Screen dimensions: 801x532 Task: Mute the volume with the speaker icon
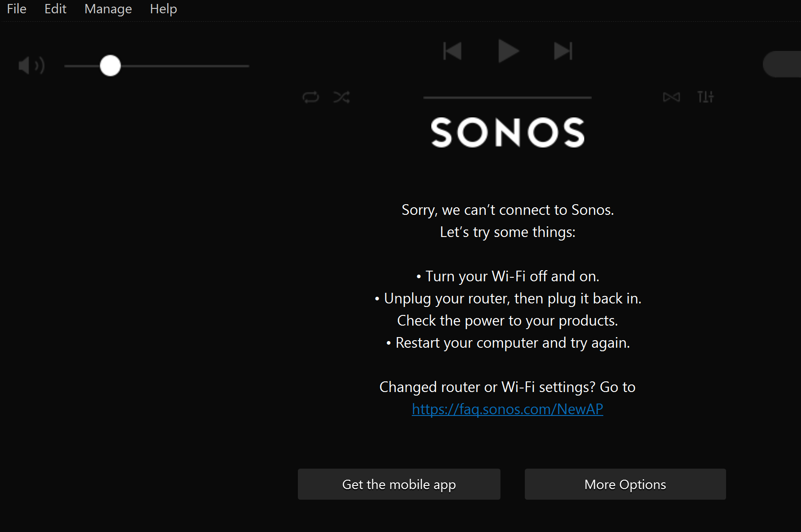pos(31,66)
